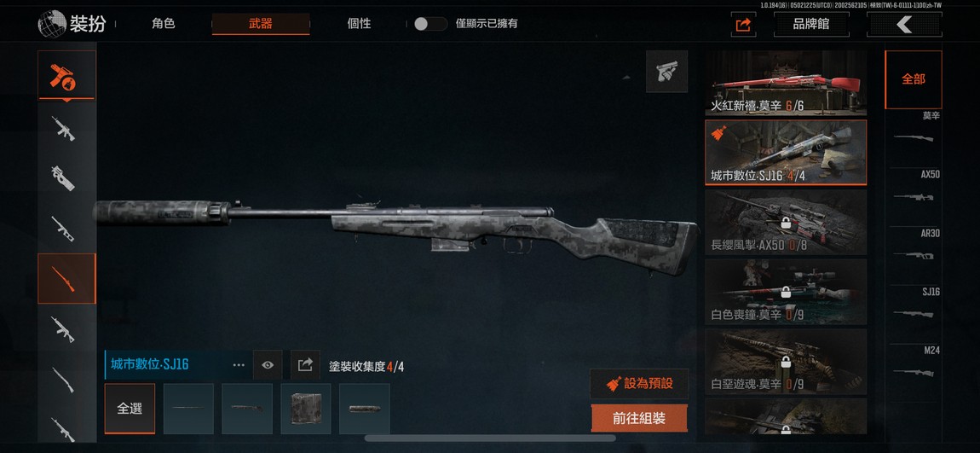Screen dimensions: 980x453
Task: Click the share icon next to eye icon
Action: [305, 365]
